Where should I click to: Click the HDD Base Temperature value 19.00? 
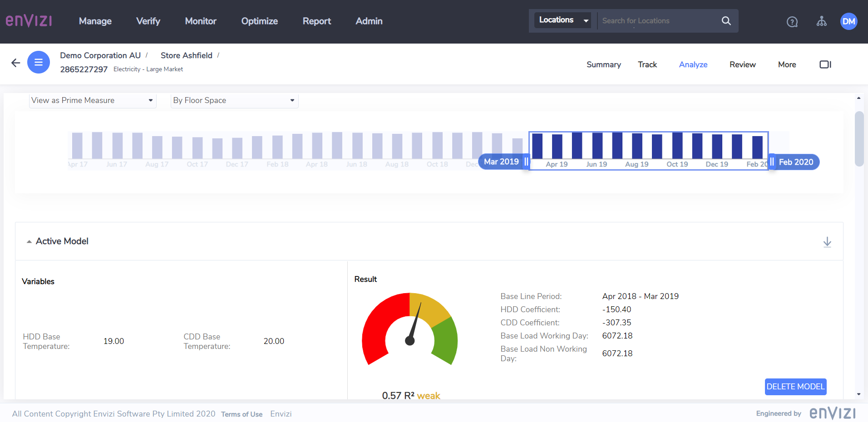113,341
